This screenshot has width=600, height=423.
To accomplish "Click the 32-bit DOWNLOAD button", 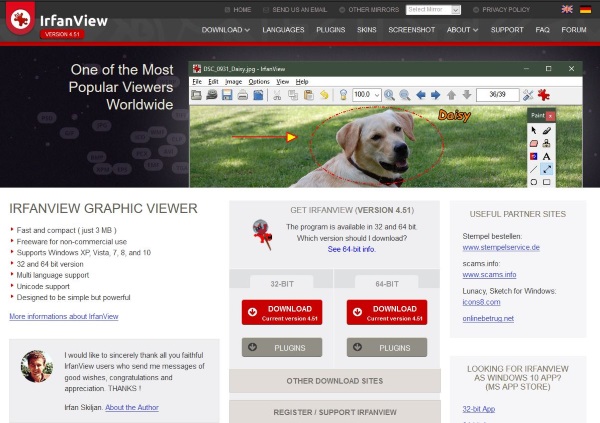I will click(x=282, y=312).
